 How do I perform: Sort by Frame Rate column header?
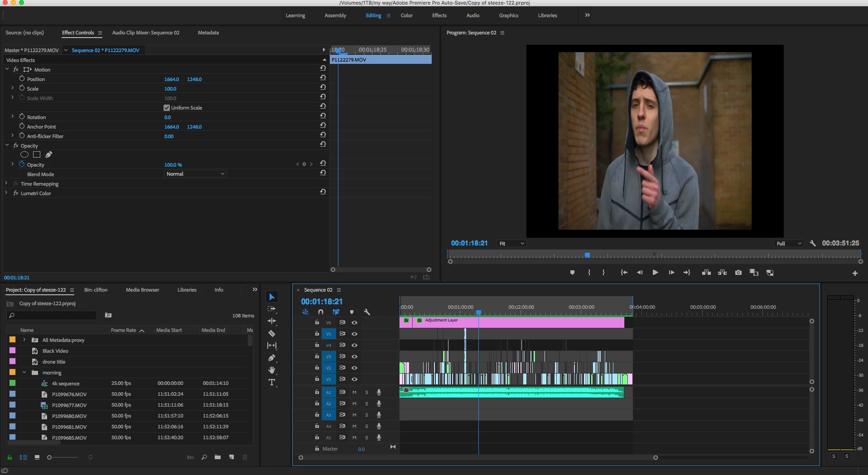pyautogui.click(x=124, y=330)
